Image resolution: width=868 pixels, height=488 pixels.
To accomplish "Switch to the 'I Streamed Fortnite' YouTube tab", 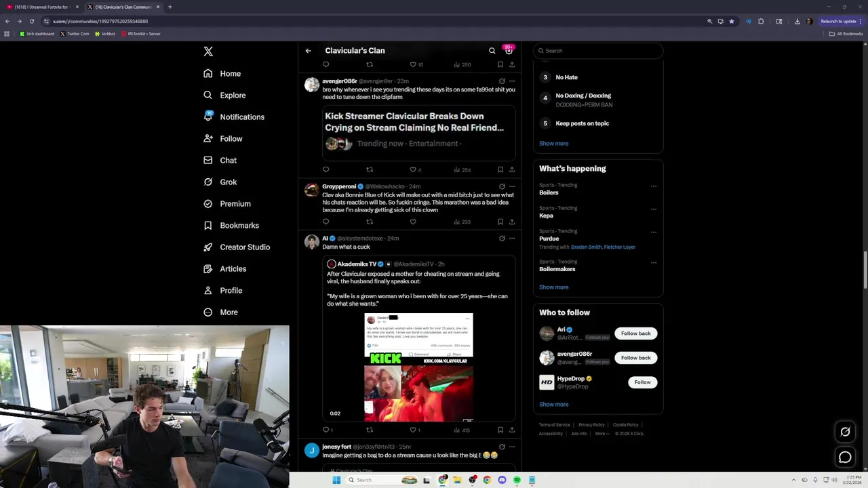I will [x=42, y=7].
